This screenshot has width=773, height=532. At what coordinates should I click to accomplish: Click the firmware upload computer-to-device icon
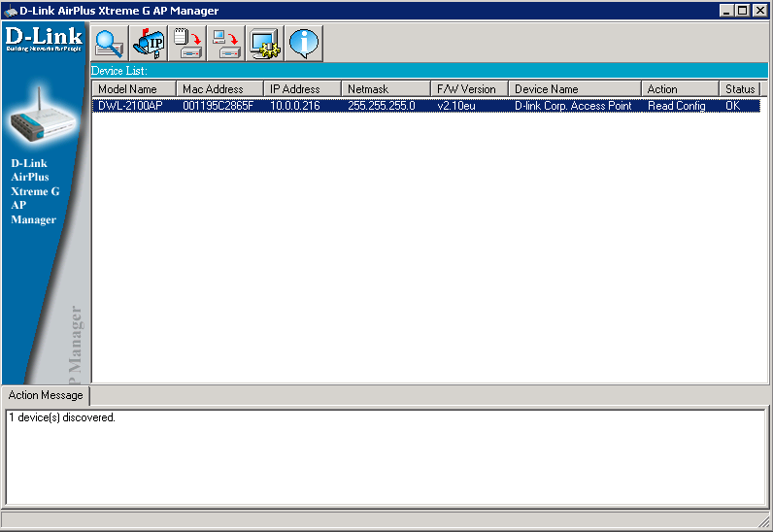click(x=226, y=44)
